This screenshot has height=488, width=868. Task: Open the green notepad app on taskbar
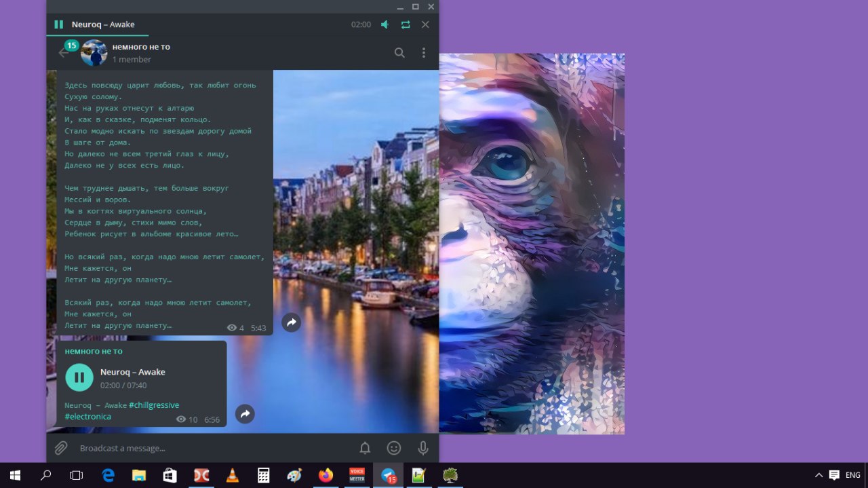click(x=418, y=476)
